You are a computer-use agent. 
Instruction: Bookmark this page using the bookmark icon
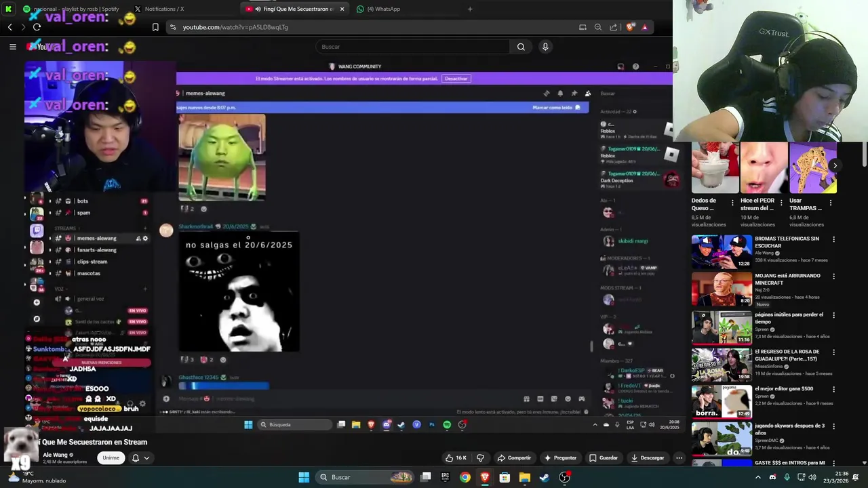[x=155, y=27]
